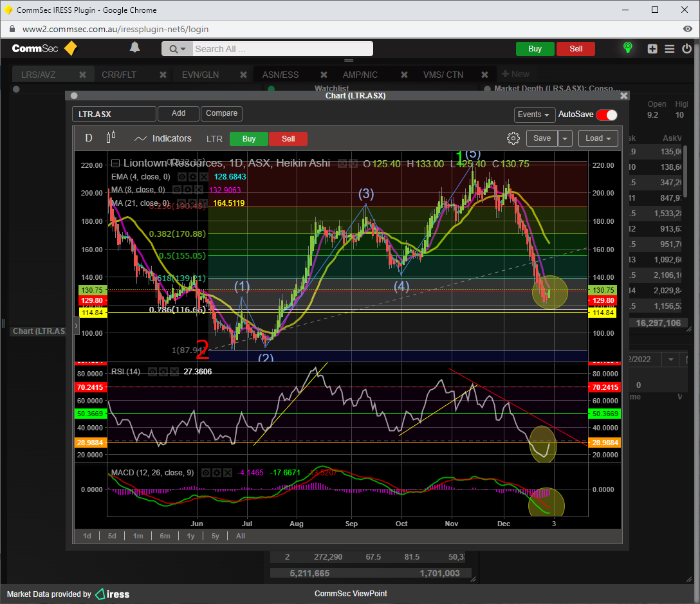700x604 pixels.
Task: Toggle visibility of MACD indicator
Action: (206, 473)
